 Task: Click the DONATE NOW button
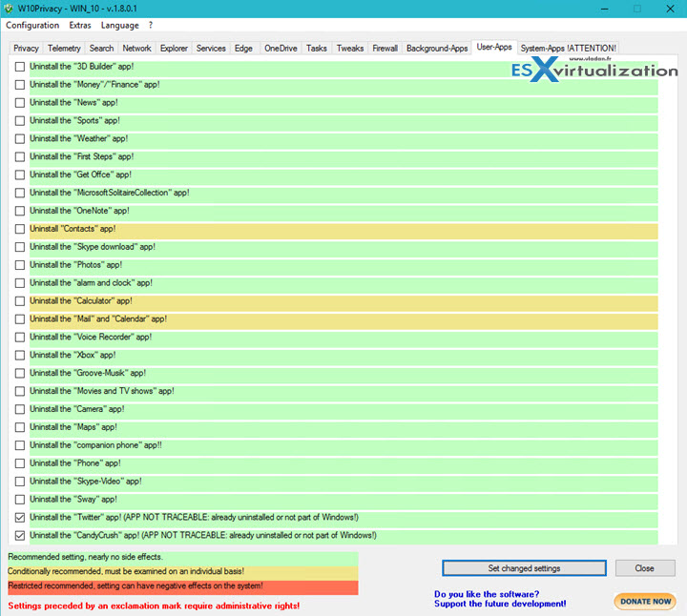point(645,602)
